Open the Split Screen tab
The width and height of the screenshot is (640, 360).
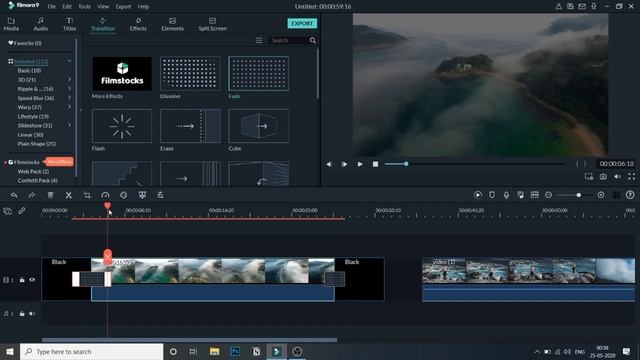click(x=212, y=24)
